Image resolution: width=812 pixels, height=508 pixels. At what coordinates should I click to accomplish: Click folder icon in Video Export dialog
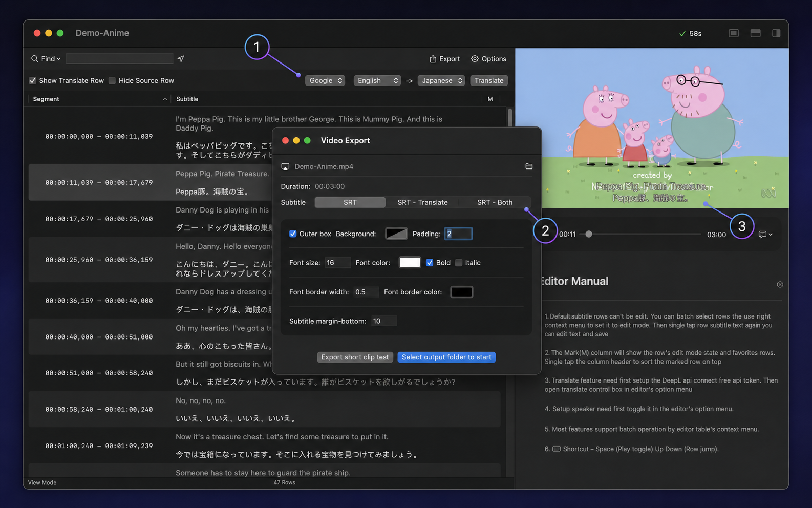tap(529, 166)
